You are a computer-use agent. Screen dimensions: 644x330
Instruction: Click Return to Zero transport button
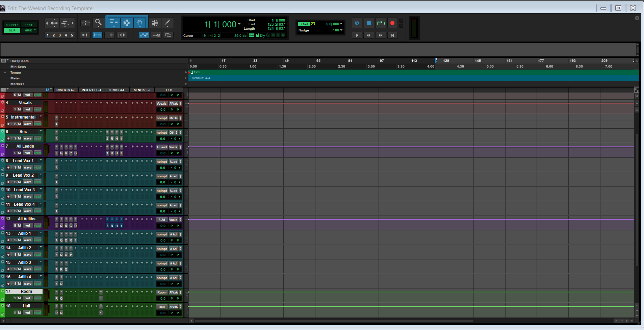[357, 35]
